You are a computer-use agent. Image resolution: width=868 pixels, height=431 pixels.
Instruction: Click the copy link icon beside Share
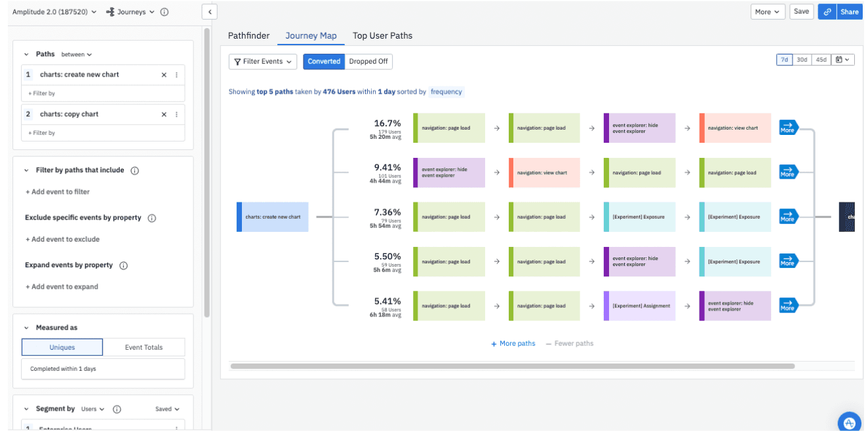[827, 11]
